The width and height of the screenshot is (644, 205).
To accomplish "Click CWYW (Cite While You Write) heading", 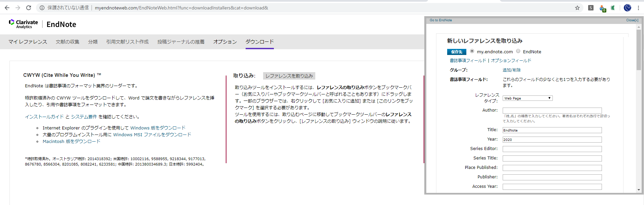I will coord(62,75).
